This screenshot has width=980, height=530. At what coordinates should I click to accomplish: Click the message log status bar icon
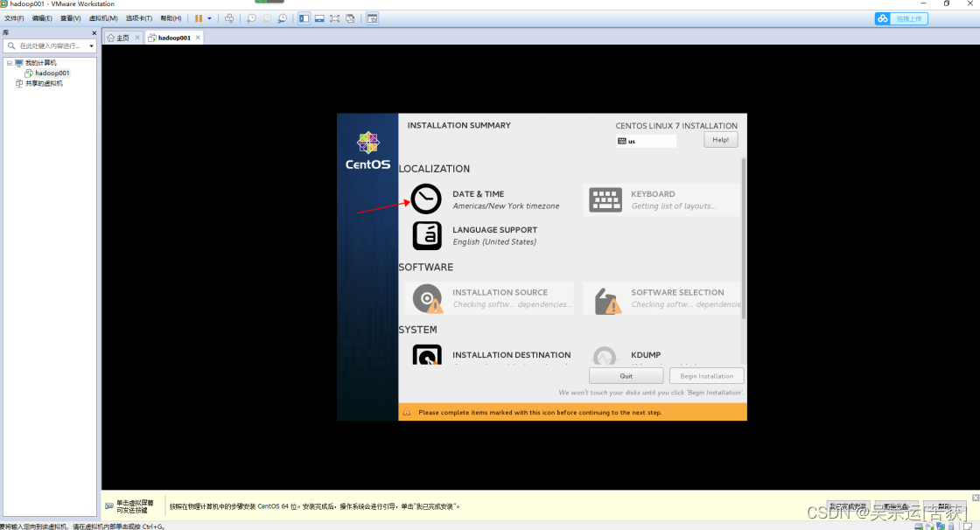click(968, 527)
